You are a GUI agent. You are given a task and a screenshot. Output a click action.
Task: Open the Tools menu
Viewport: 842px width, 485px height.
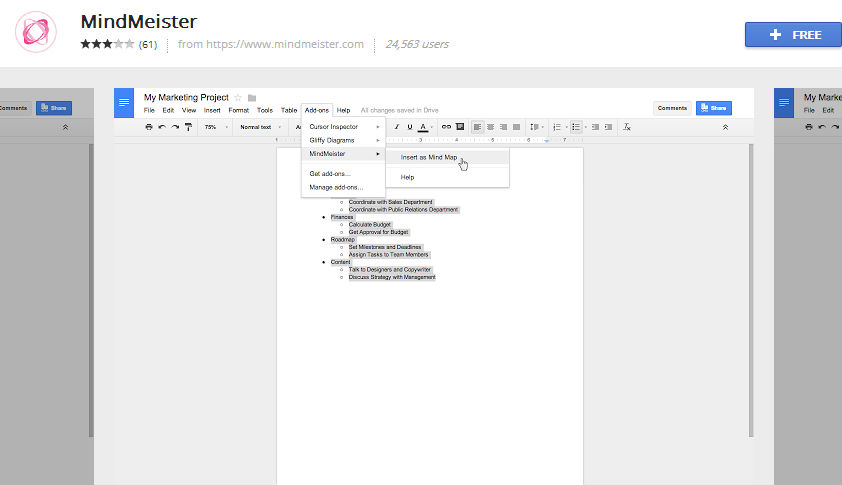tap(265, 110)
